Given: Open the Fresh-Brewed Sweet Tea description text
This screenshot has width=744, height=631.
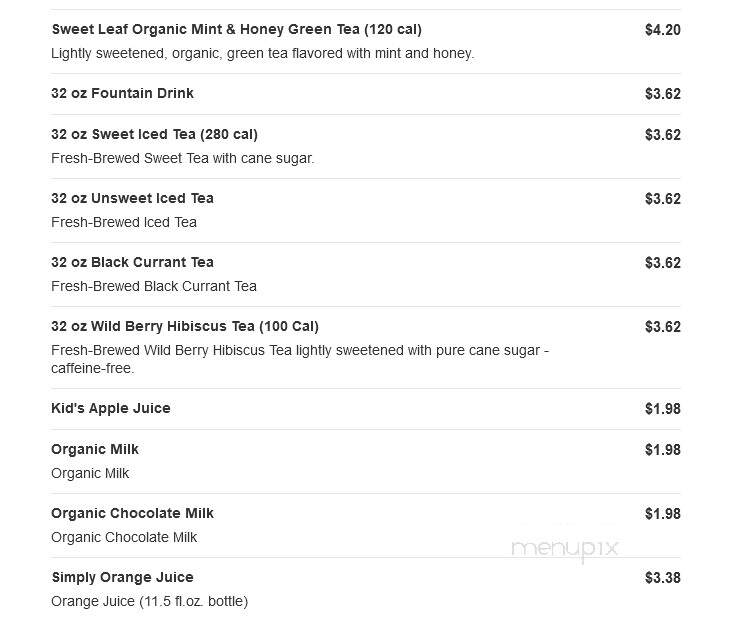Looking at the screenshot, I should (x=183, y=158).
